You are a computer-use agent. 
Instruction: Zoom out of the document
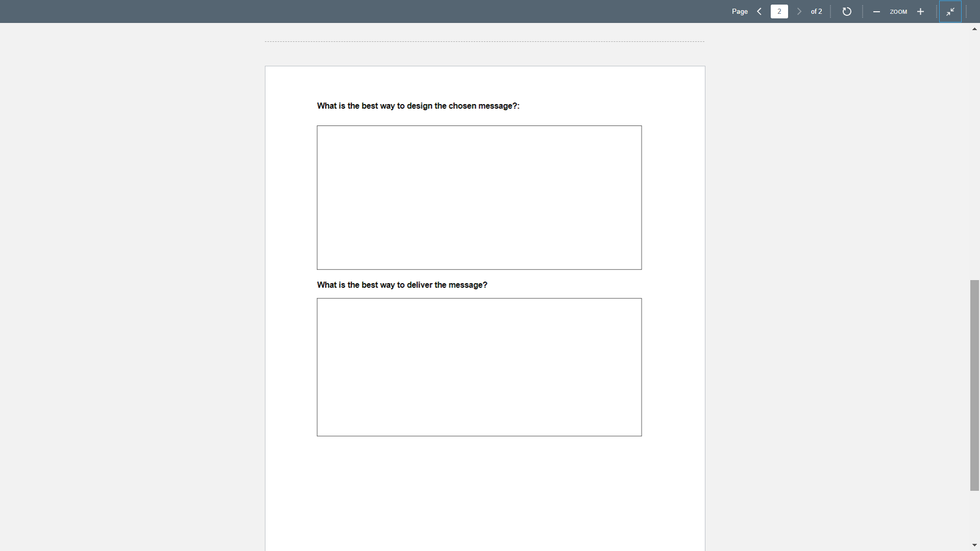[876, 11]
